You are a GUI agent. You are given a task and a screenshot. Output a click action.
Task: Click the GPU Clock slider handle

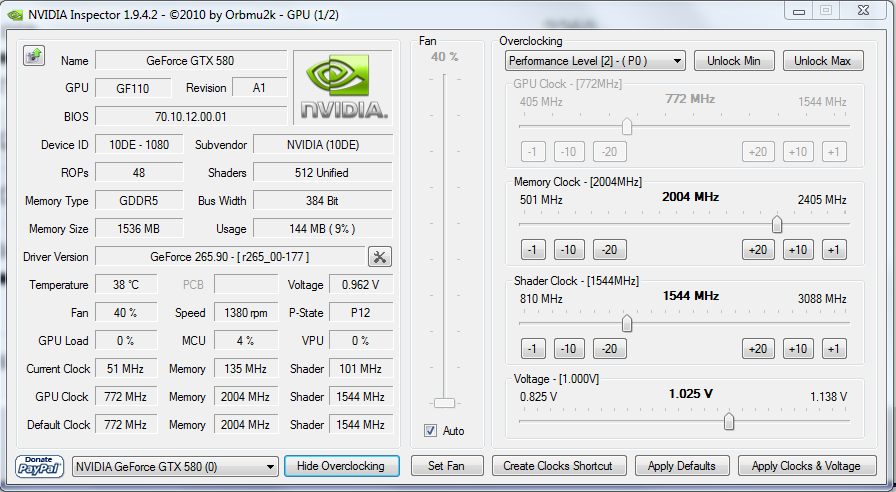tap(627, 126)
